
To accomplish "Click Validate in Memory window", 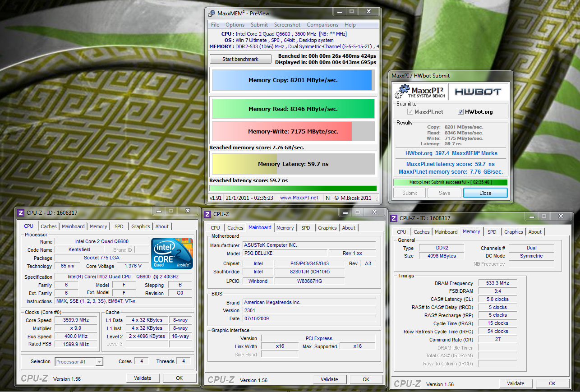I will [x=516, y=383].
